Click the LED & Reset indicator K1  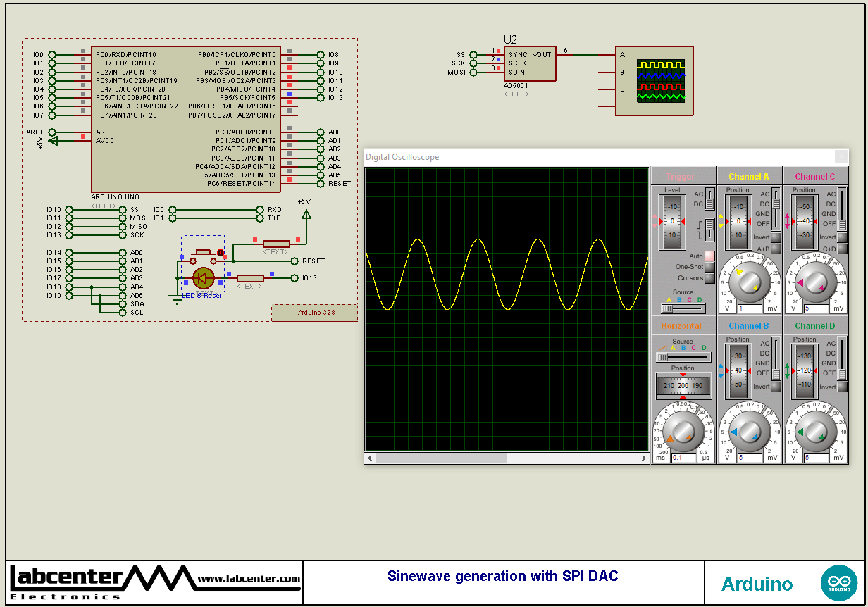pyautogui.click(x=204, y=278)
